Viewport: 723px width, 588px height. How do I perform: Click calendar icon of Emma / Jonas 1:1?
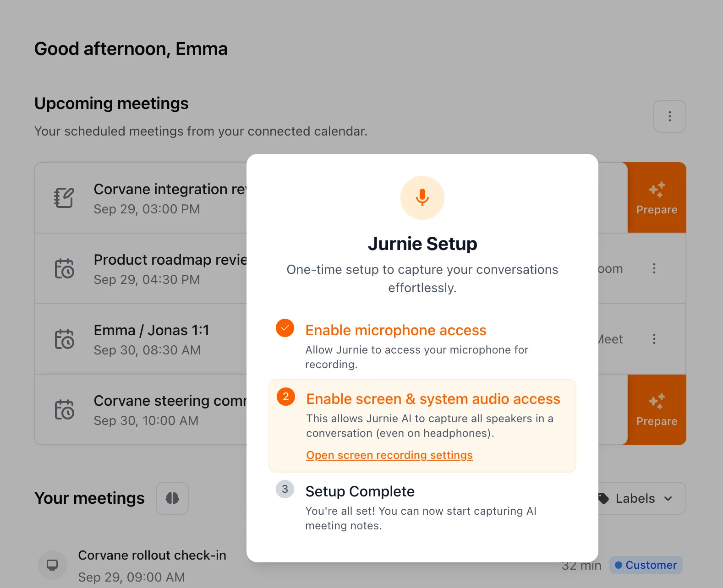pos(64,339)
